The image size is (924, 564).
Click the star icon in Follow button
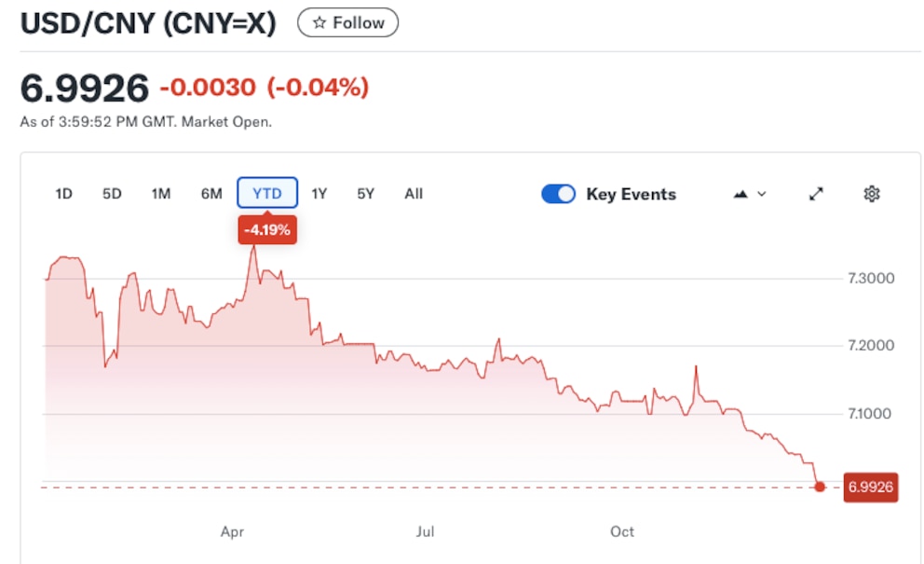[319, 23]
